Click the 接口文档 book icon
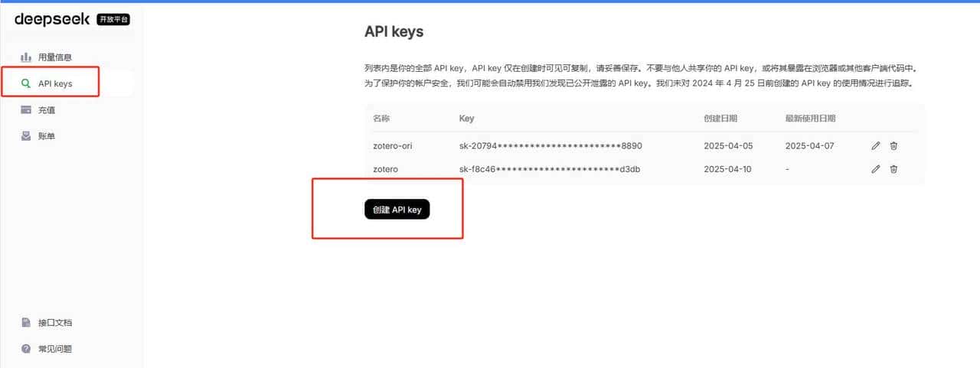 point(26,323)
